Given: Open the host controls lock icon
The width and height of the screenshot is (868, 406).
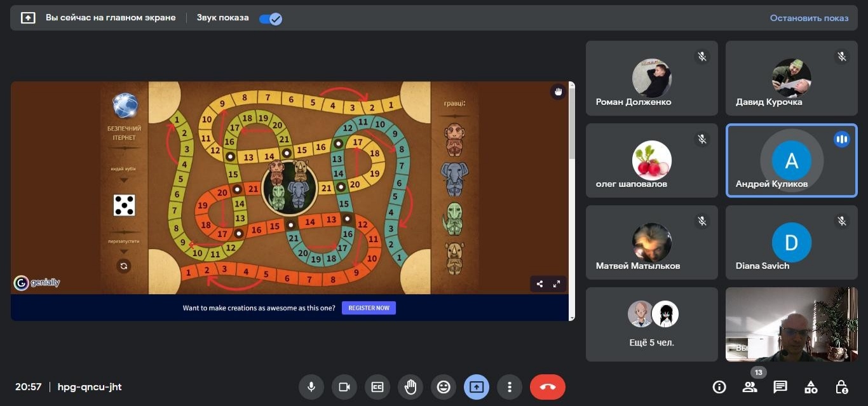Looking at the screenshot, I should (841, 386).
